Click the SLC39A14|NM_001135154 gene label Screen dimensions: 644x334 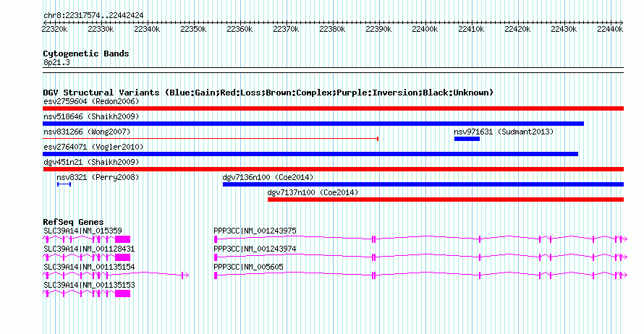89,267
